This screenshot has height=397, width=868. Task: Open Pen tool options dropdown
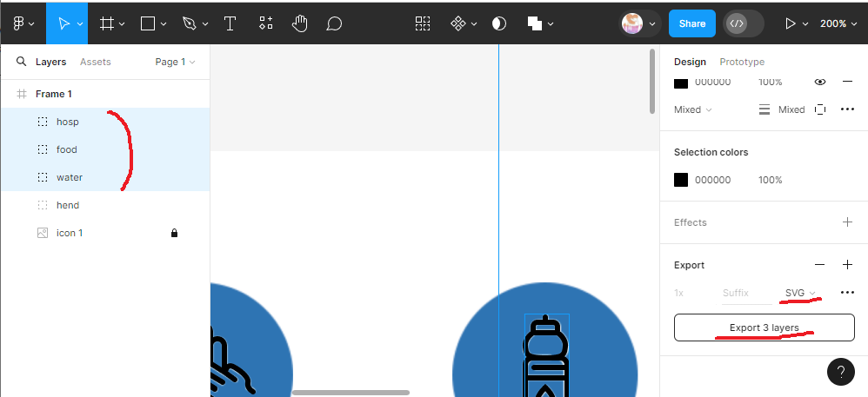pyautogui.click(x=205, y=23)
